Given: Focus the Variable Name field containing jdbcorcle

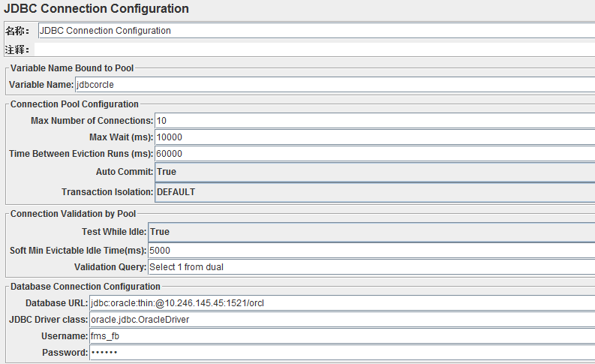Looking at the screenshot, I should coord(335,84).
